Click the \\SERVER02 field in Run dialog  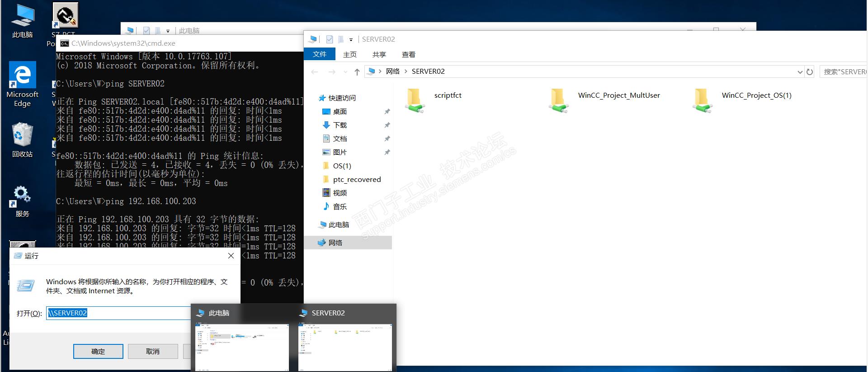point(118,313)
